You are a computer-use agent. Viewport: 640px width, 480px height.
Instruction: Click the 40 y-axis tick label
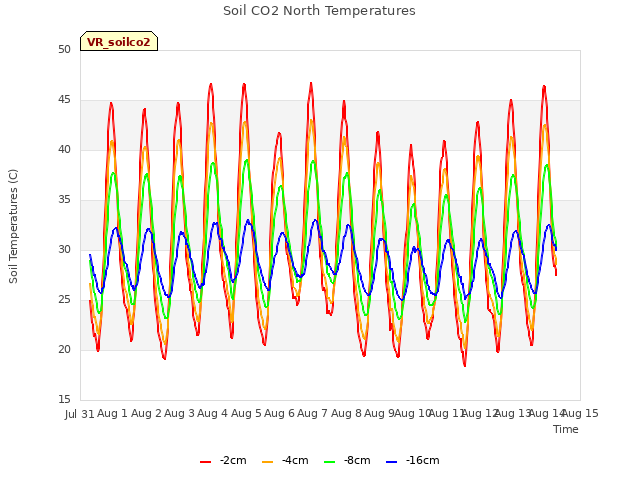coord(64,150)
